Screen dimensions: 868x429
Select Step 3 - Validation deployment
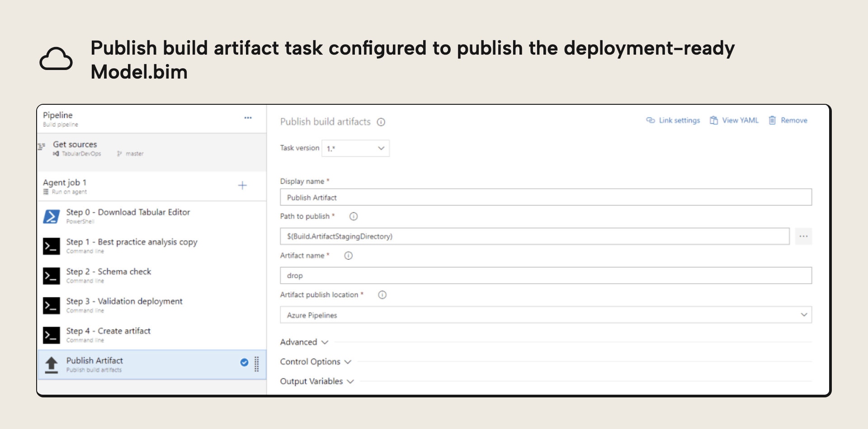[x=152, y=306]
